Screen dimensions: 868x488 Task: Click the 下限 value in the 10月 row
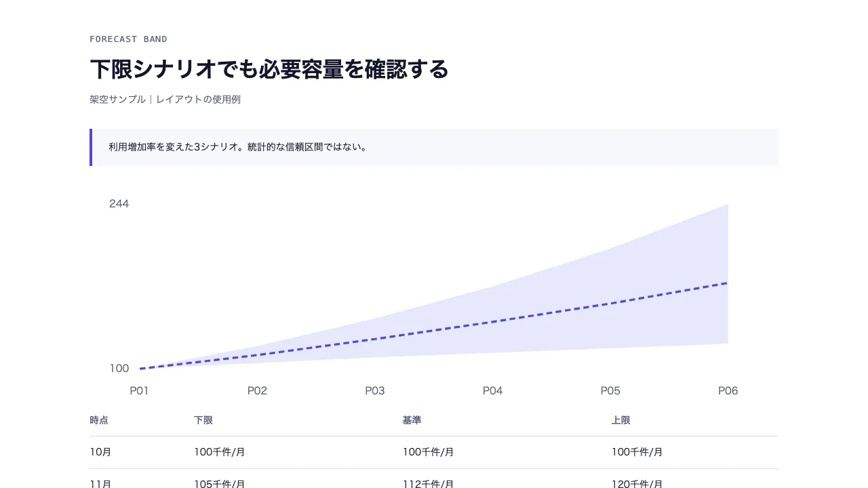(x=220, y=452)
